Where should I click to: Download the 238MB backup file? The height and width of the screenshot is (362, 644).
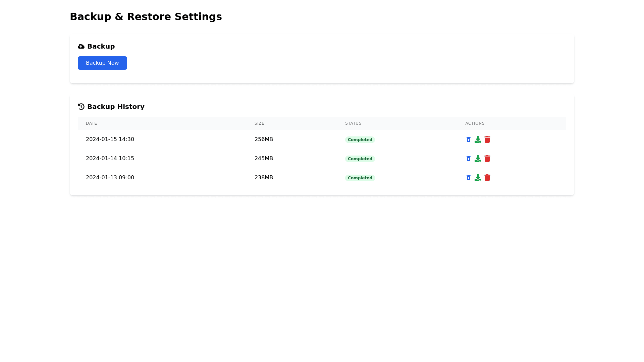(478, 178)
